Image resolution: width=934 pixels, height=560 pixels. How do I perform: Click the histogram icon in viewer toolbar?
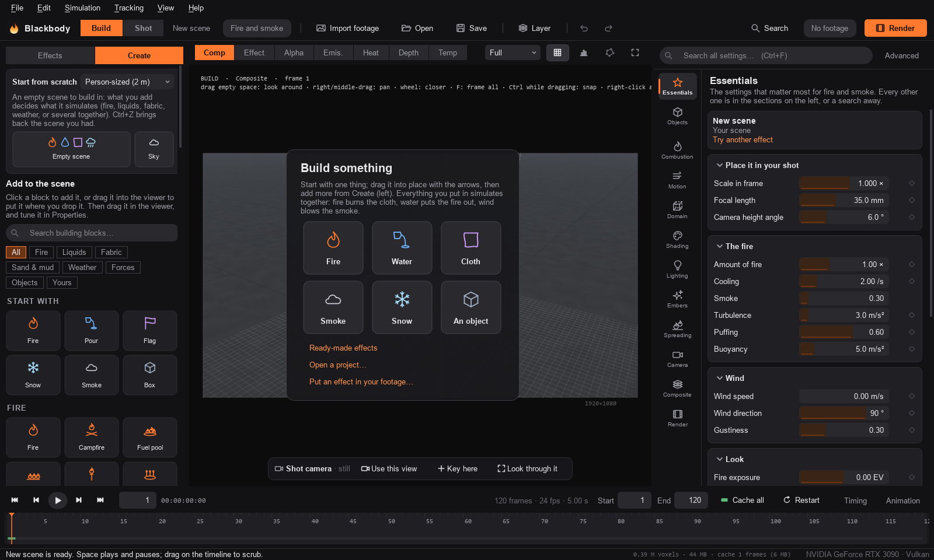click(x=584, y=52)
